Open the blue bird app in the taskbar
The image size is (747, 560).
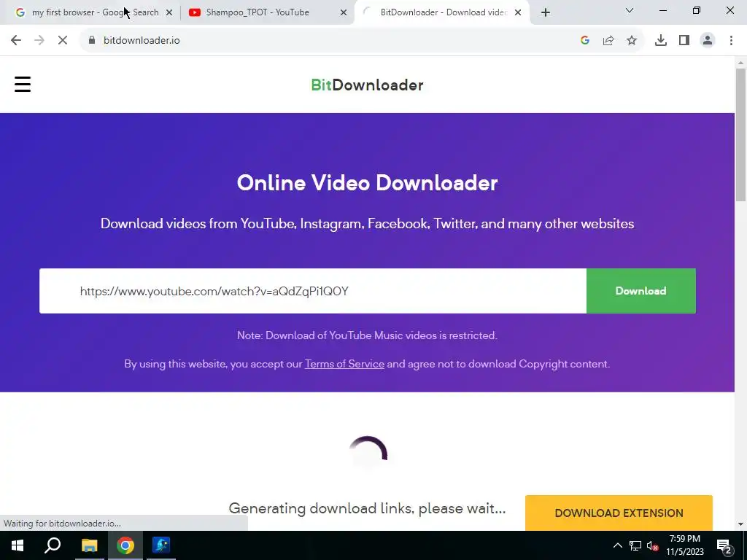(x=161, y=545)
